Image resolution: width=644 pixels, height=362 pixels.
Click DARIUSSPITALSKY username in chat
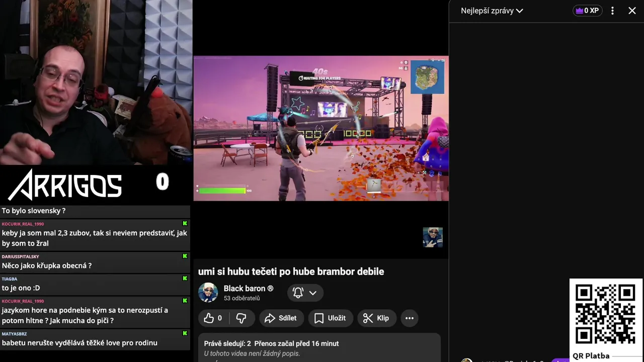[x=20, y=256]
